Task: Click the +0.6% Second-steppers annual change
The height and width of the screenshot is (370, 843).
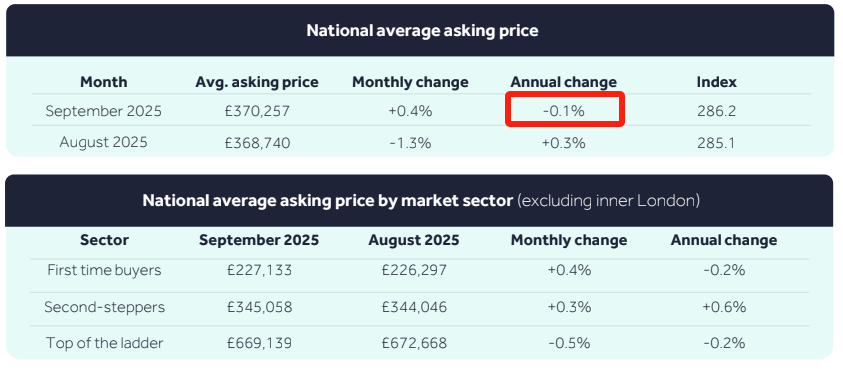Action: pyautogui.click(x=724, y=307)
